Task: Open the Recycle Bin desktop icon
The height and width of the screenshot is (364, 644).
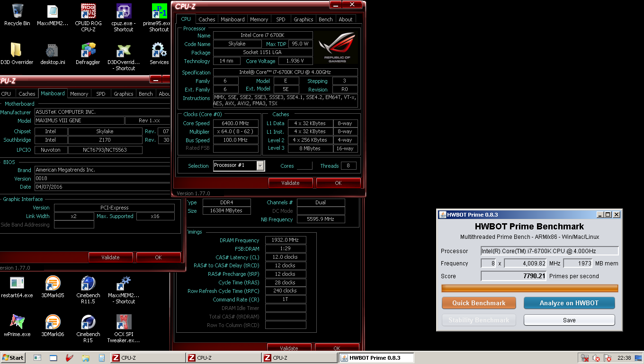Action: click(17, 15)
